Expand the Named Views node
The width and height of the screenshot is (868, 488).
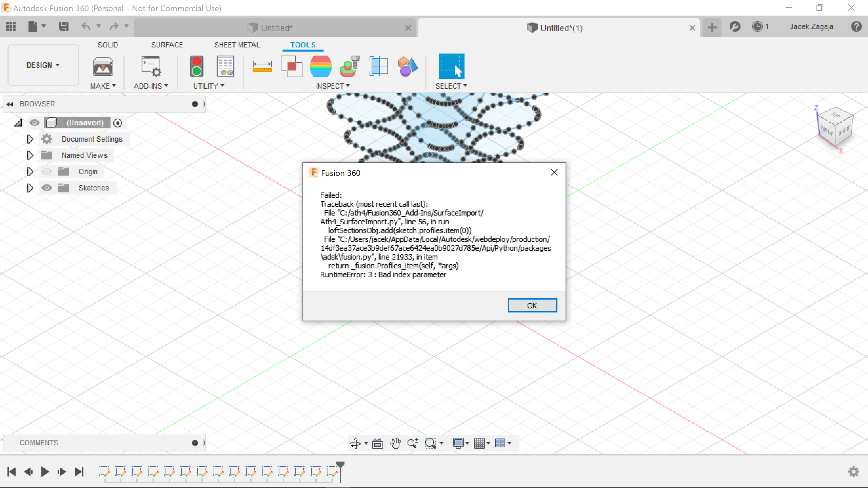tap(30, 155)
